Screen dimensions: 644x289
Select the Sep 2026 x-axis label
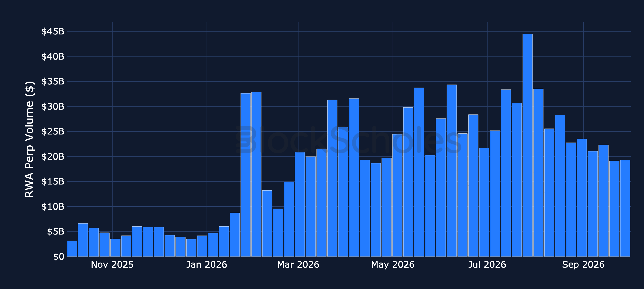tap(583, 265)
